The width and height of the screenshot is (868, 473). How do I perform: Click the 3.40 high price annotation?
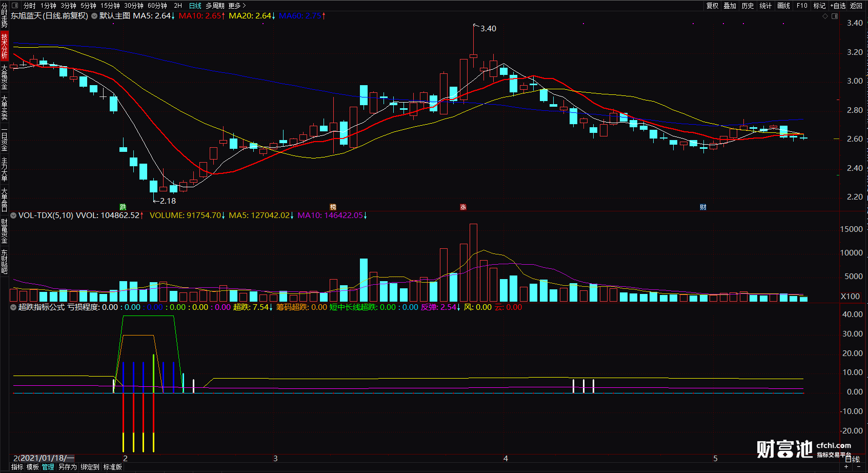point(488,29)
